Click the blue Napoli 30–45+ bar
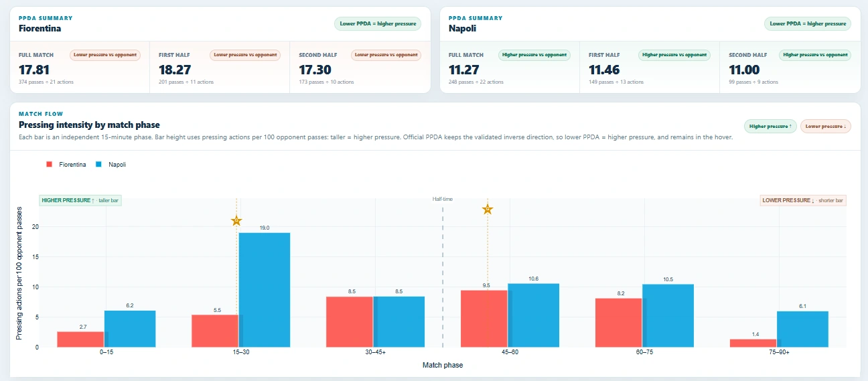 (x=399, y=321)
